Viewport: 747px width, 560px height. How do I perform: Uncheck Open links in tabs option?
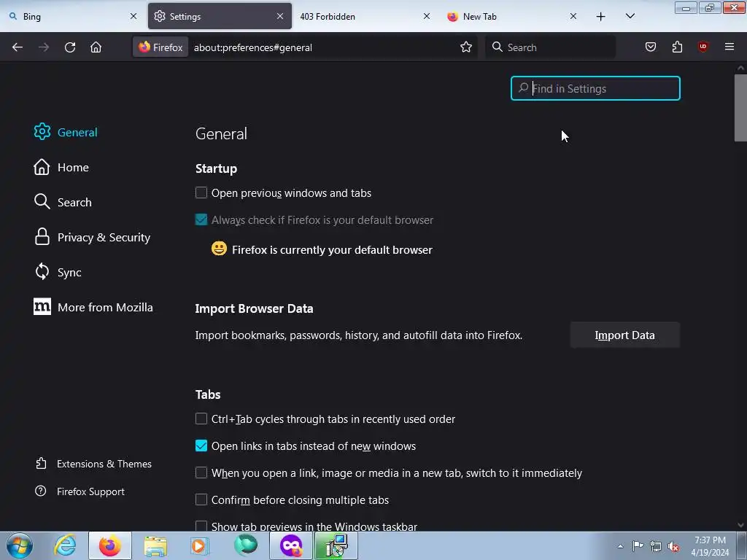[x=201, y=446]
